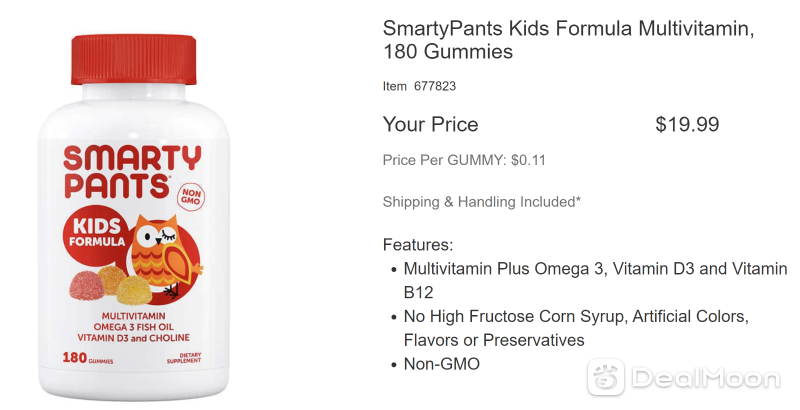Click the 180 gummies count on bottle

coord(88,357)
